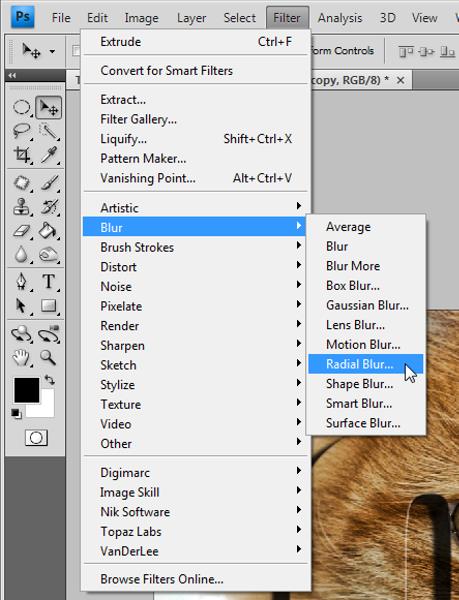The height and width of the screenshot is (600, 459).
Task: Open the foreground color picker
Action: (x=27, y=390)
